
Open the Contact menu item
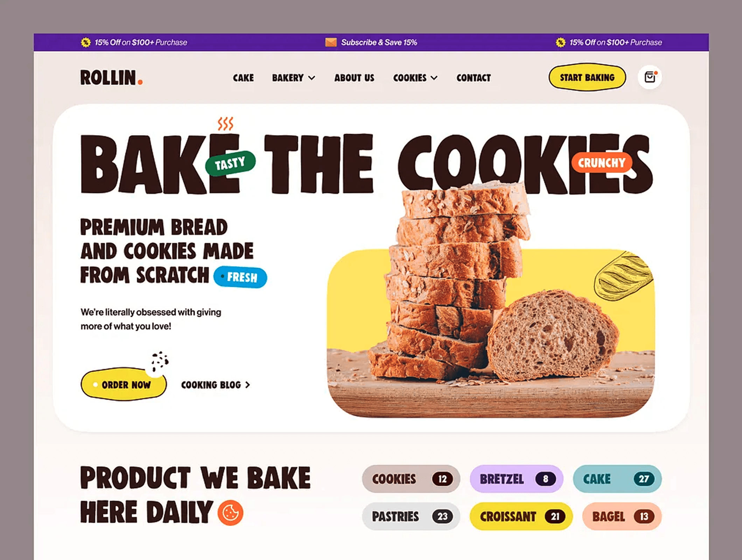[x=474, y=78]
